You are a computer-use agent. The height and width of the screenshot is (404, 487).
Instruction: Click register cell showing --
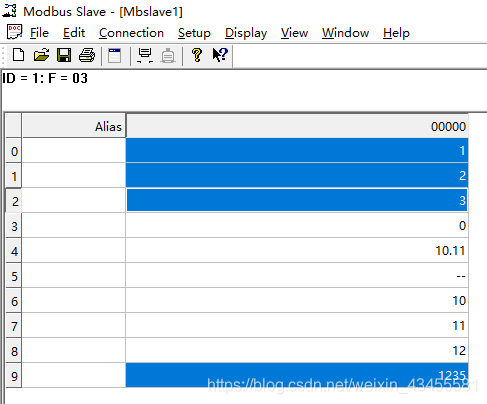pos(297,275)
